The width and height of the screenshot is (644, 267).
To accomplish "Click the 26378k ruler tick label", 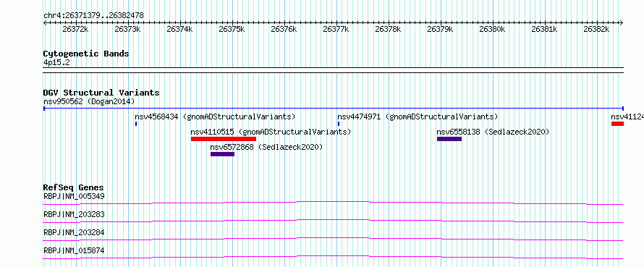I will [388, 30].
